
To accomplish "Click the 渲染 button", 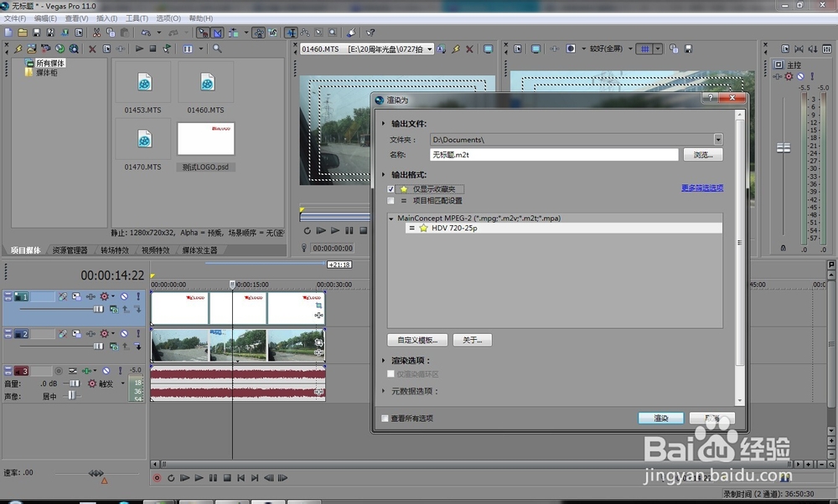I will (x=660, y=418).
